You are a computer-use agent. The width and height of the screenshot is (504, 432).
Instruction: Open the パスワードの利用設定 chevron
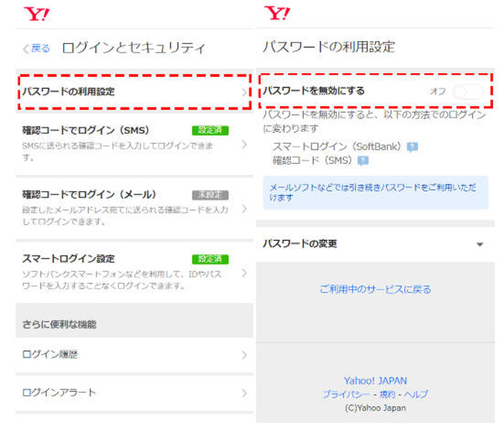[x=244, y=92]
